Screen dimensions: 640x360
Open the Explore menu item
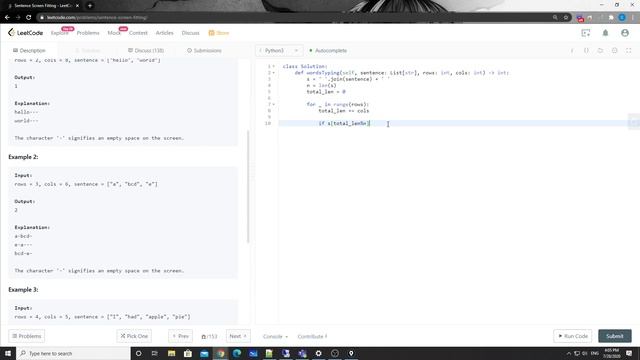60,33
